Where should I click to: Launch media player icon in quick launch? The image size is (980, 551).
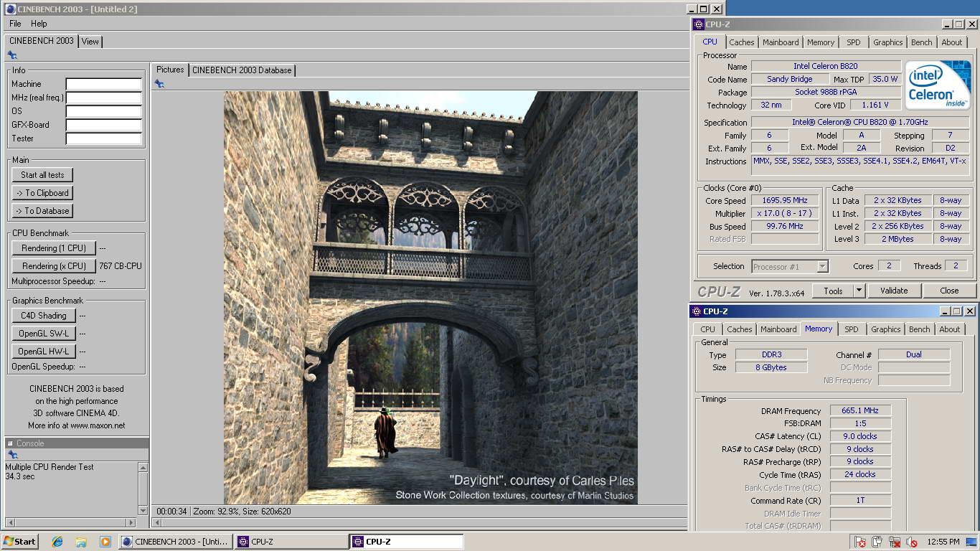(105, 542)
